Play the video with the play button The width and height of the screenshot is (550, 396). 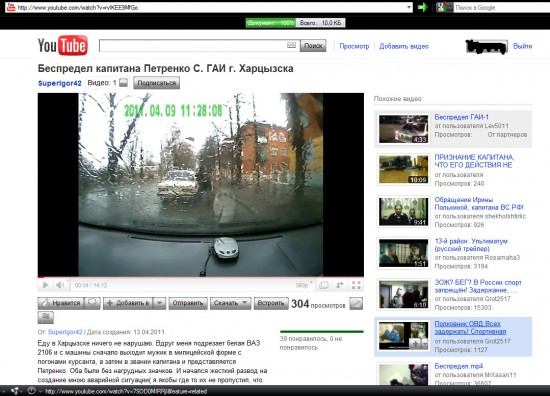coord(46,285)
